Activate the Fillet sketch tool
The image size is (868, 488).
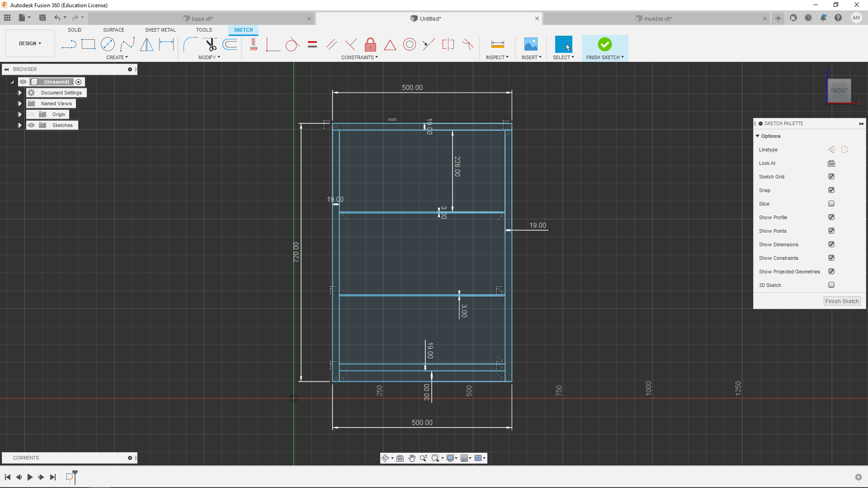tap(190, 44)
